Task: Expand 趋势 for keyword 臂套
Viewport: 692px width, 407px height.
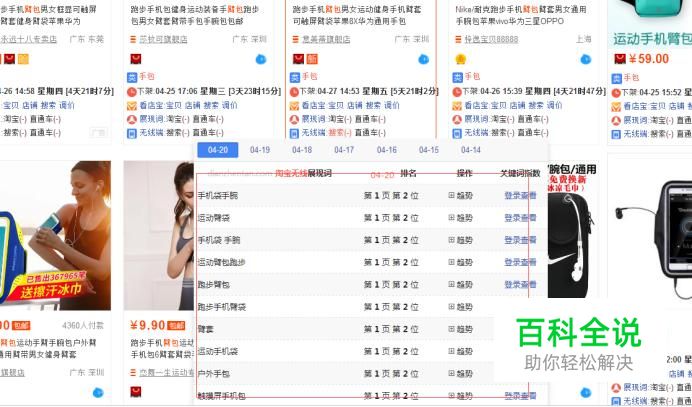Action: click(461, 329)
